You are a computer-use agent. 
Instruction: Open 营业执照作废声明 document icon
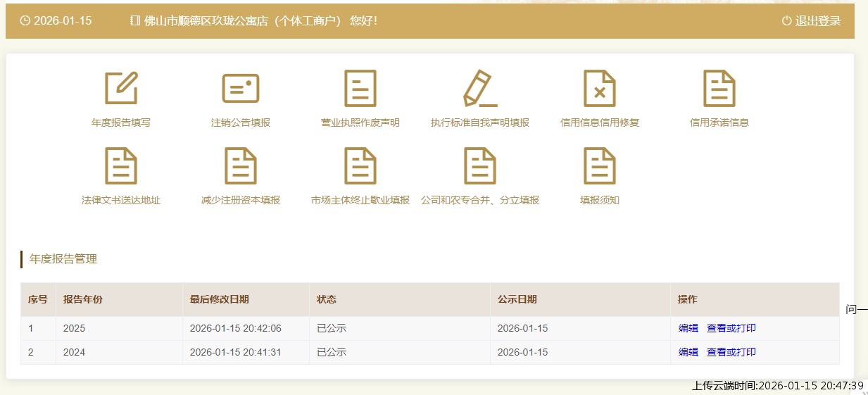coord(360,89)
